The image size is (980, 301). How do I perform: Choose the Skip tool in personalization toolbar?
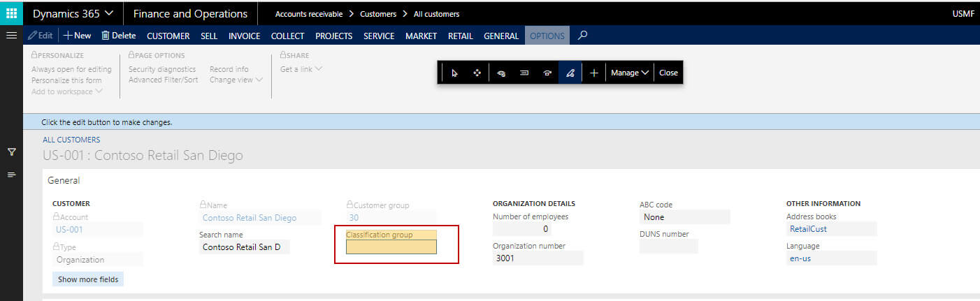[x=547, y=73]
